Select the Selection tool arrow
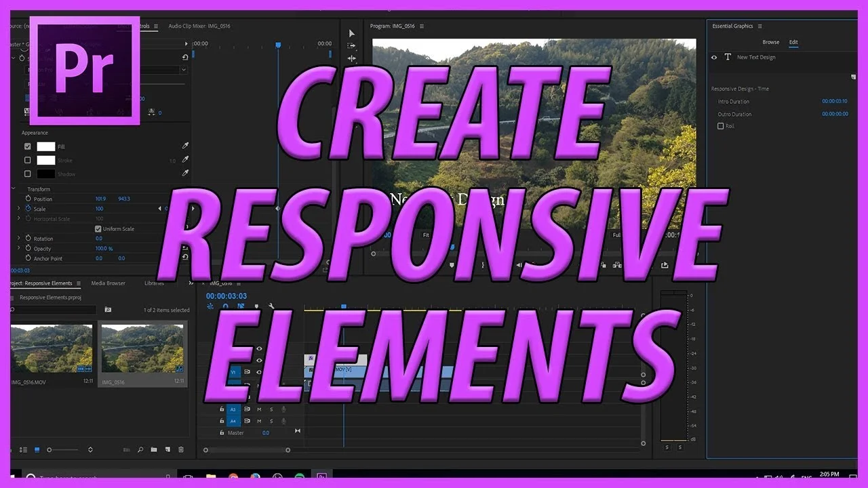868x488 pixels. [351, 33]
